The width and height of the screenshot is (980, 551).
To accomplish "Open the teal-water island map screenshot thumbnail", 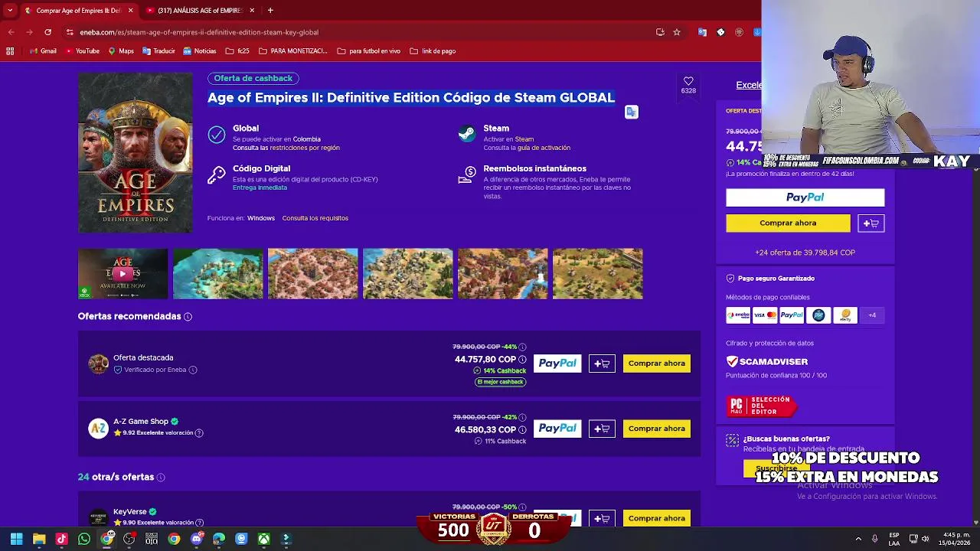I will (x=217, y=273).
